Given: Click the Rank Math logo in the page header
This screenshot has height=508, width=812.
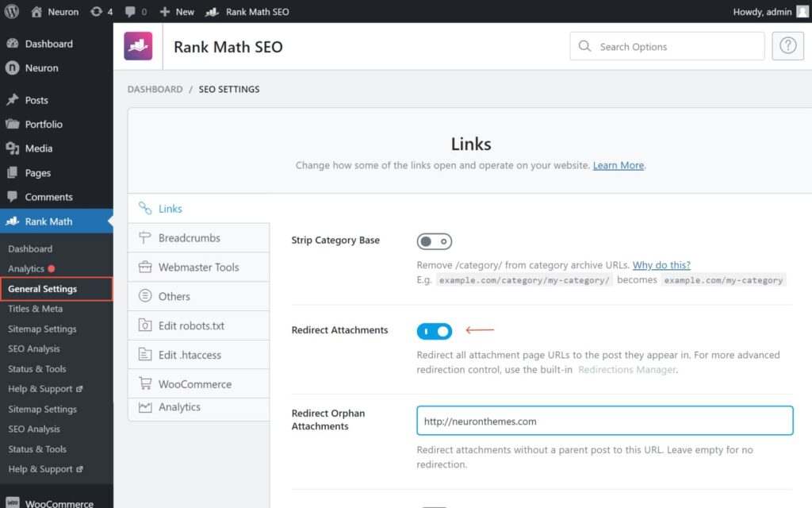Looking at the screenshot, I should (x=138, y=45).
